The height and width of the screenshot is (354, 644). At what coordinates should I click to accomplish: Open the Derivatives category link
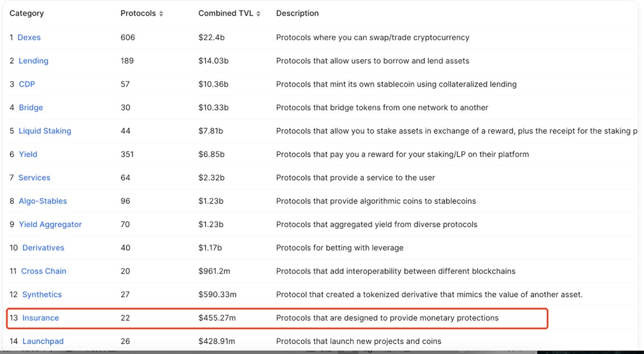[43, 247]
